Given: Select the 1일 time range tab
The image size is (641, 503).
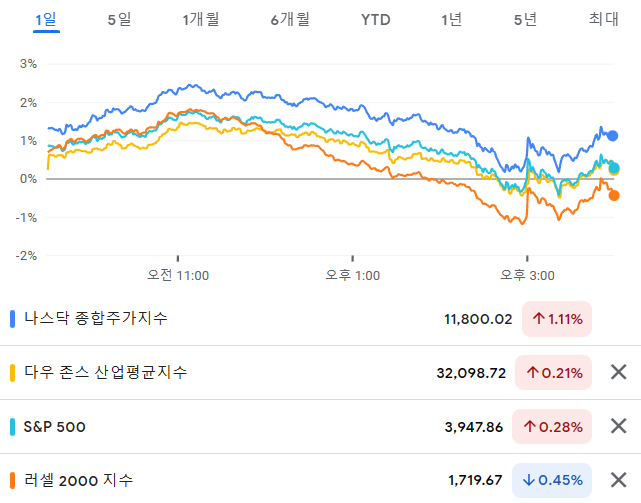Looking at the screenshot, I should point(46,20).
